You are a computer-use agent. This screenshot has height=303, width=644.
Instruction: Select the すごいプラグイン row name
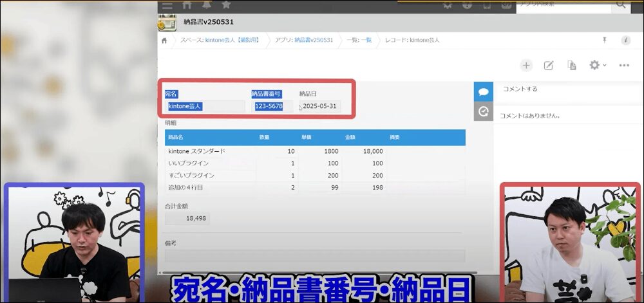point(191,176)
